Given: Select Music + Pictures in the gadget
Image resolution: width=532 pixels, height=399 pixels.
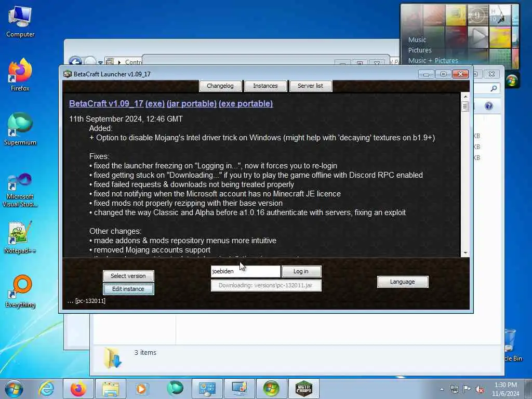Looking at the screenshot, I should coord(433,61).
